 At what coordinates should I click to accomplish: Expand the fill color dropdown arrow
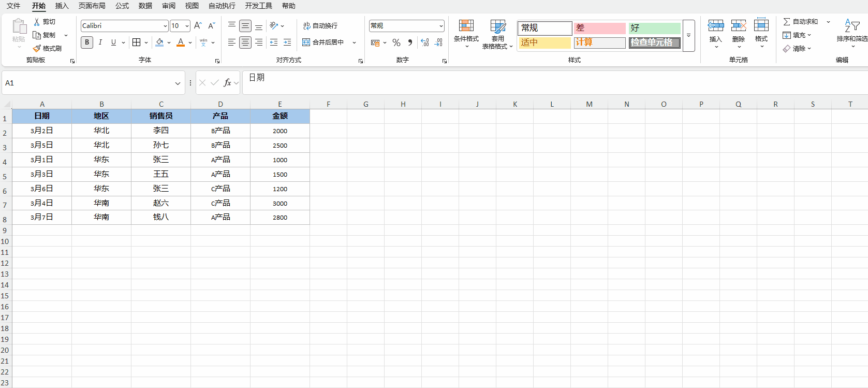169,42
